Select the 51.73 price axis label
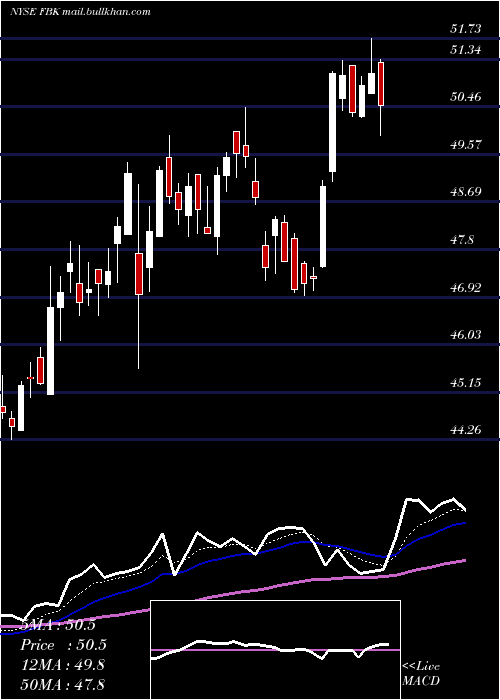The height and width of the screenshot is (700, 500). pos(466,29)
